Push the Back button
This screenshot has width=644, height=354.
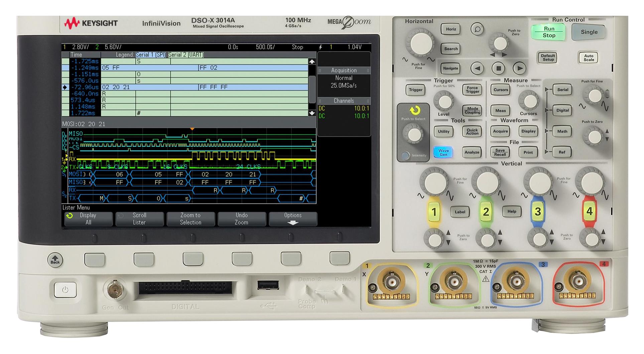click(55, 260)
